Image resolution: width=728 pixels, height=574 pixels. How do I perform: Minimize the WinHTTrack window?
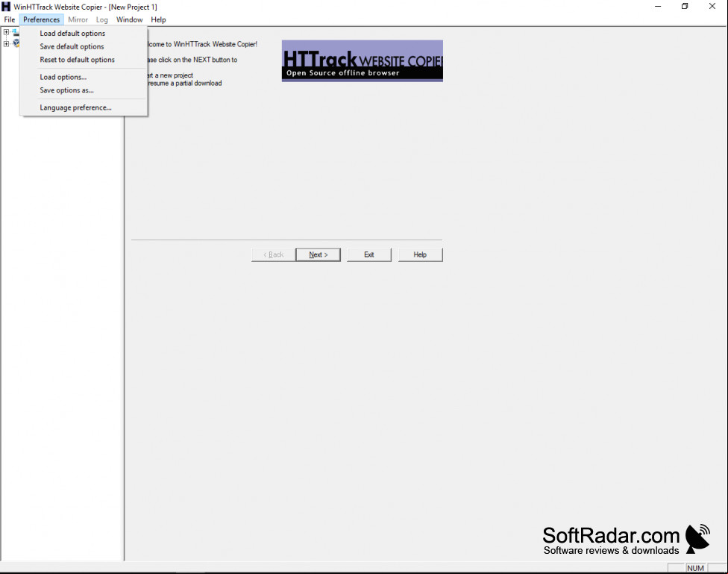658,7
